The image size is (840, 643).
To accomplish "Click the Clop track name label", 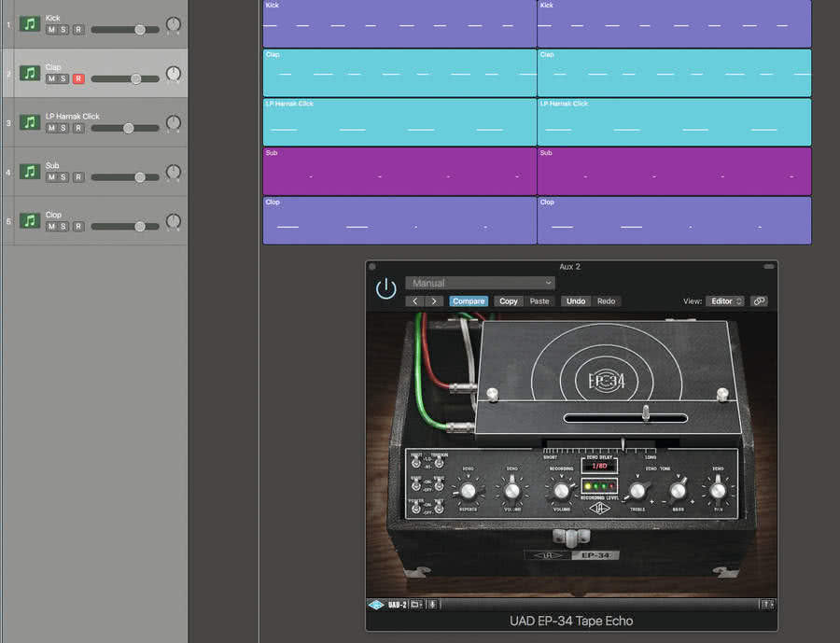I will point(53,215).
